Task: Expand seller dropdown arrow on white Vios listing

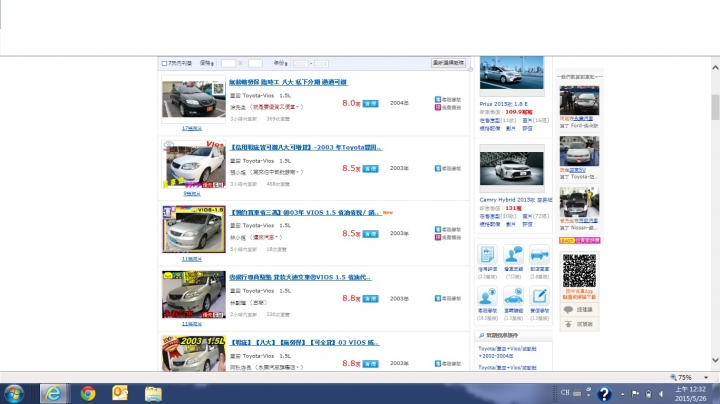Action: tap(298, 172)
